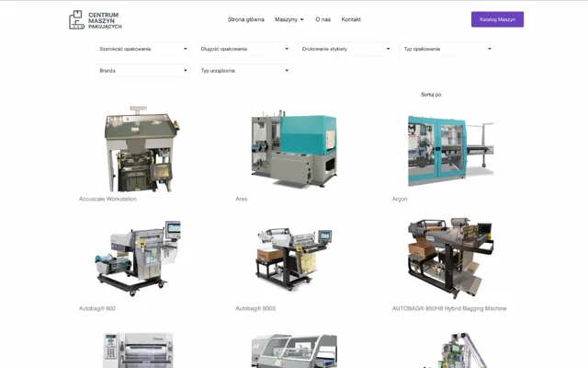The width and height of the screenshot is (588, 368).
Task: Expand the Maszyny menu
Action: 289,19
